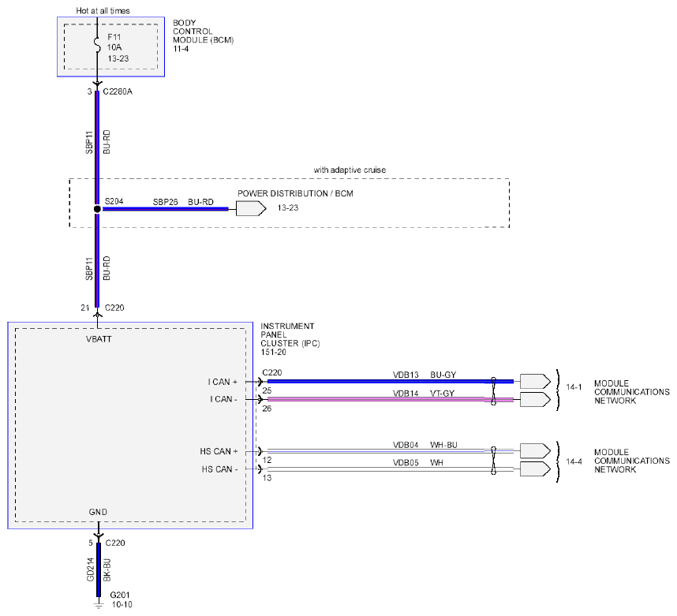Select the INSTRUMENT PANEL CLUSTER (IPC) label

(x=290, y=334)
